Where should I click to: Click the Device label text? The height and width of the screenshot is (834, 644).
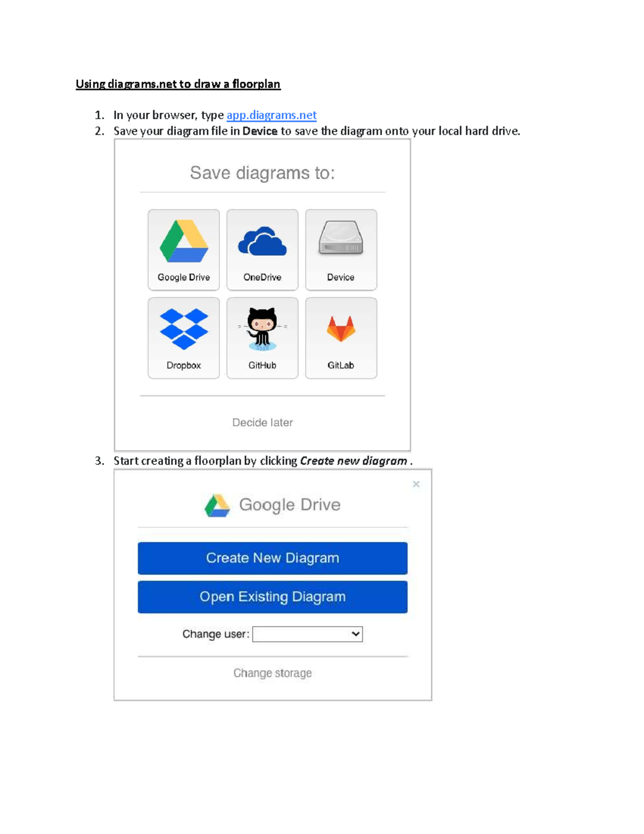(341, 277)
